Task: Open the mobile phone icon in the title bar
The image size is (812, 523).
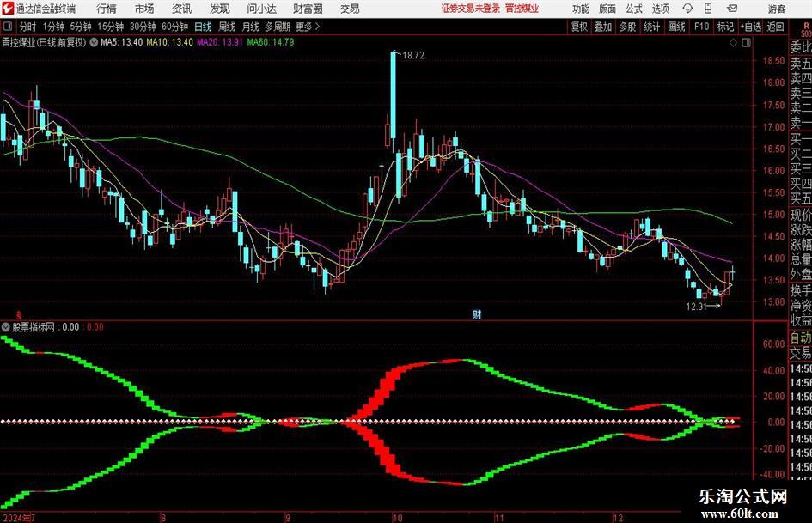Action: click(708, 9)
